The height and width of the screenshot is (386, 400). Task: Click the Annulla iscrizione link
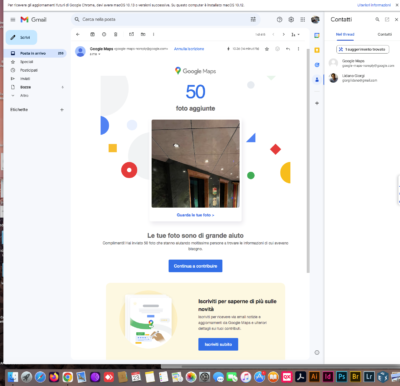[189, 49]
